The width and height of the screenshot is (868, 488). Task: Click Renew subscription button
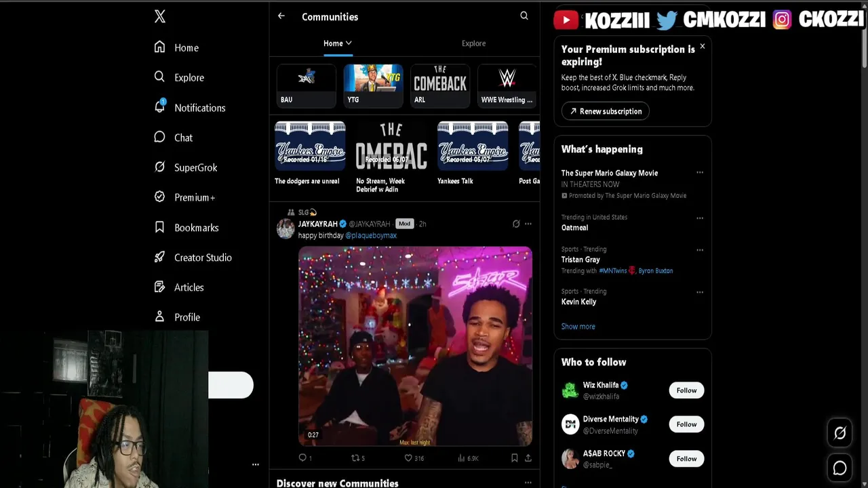[x=605, y=111]
